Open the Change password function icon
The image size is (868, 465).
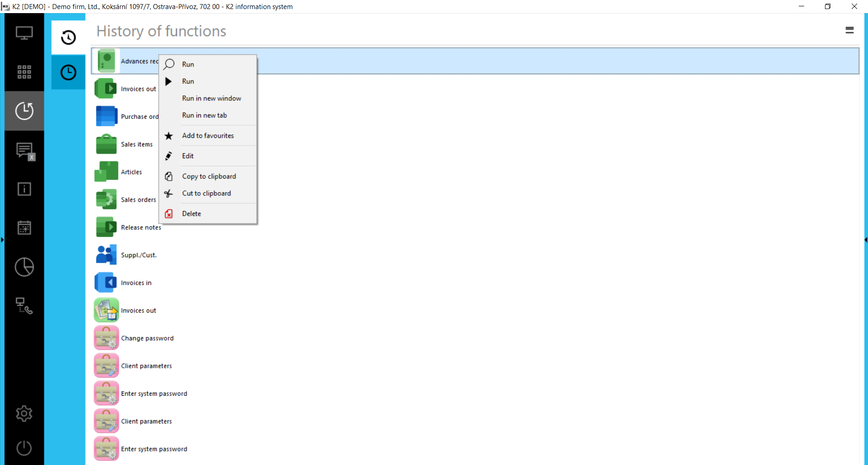click(106, 338)
